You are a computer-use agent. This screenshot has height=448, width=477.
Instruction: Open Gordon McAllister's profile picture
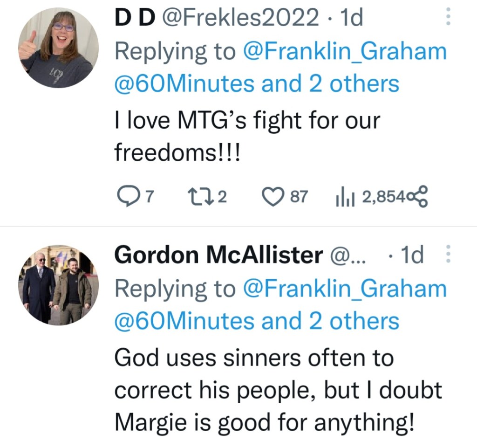(59, 285)
